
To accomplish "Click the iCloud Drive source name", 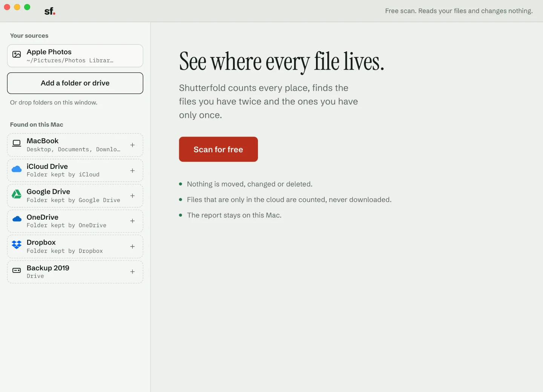I will click(47, 167).
